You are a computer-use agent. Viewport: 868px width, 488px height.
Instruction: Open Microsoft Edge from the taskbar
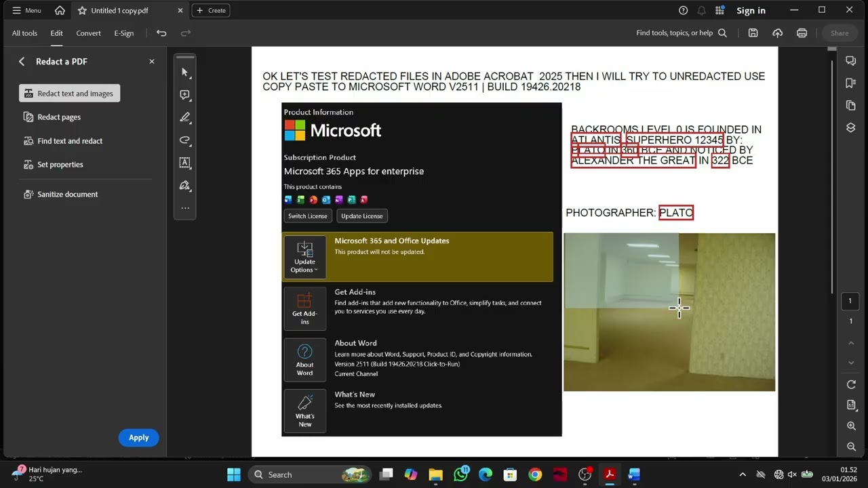(x=486, y=474)
